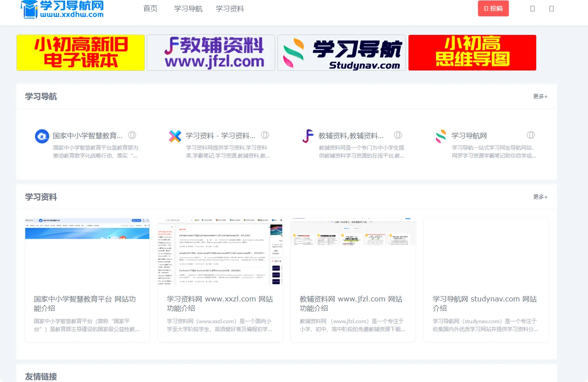
Task: Toggle the preview beside 学习资料 entry
Action: click(x=265, y=135)
